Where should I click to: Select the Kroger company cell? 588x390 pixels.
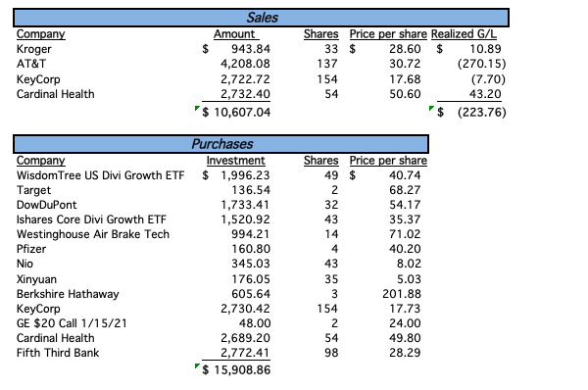tap(34, 49)
